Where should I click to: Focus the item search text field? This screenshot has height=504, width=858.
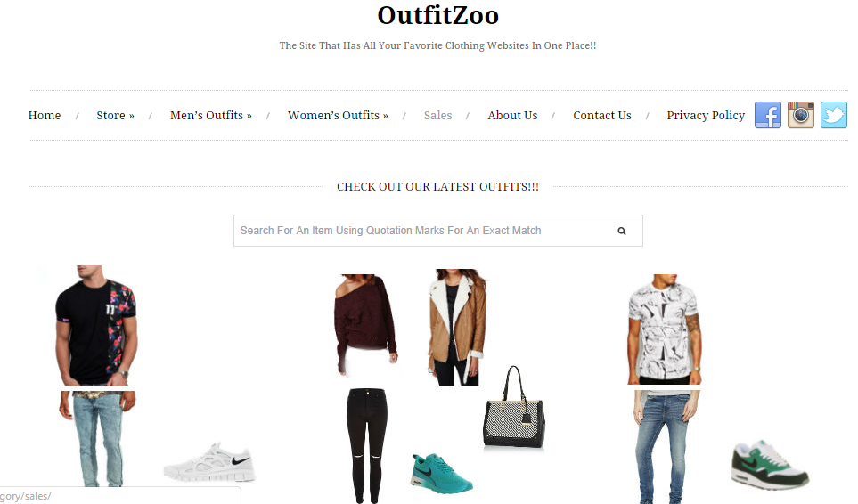tap(437, 231)
